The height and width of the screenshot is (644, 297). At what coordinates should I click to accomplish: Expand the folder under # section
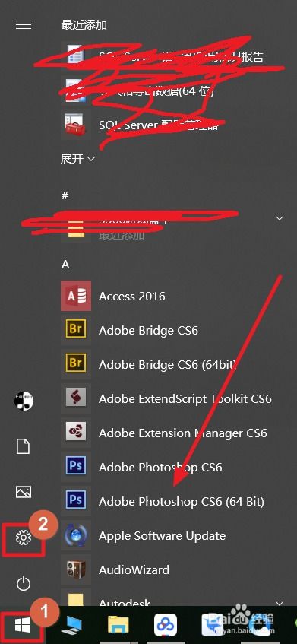tap(280, 218)
